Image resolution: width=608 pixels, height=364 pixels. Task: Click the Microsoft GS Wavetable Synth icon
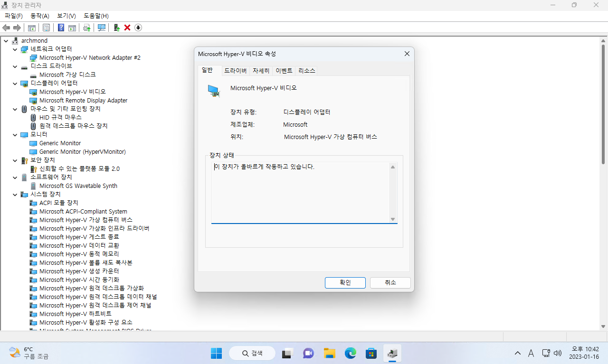[33, 186]
